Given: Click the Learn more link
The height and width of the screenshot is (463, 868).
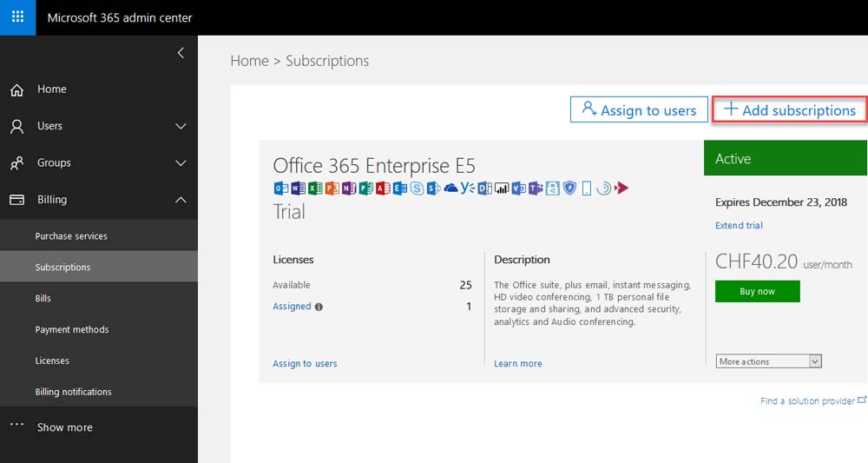Looking at the screenshot, I should 517,363.
